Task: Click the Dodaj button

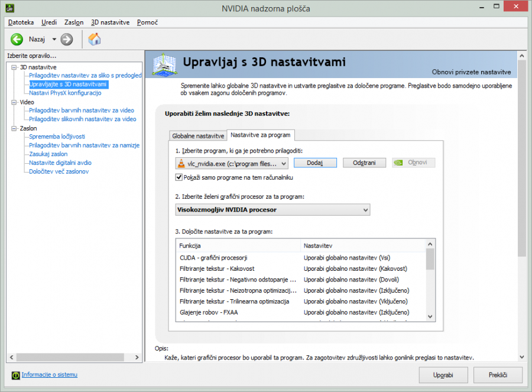Action: click(314, 163)
